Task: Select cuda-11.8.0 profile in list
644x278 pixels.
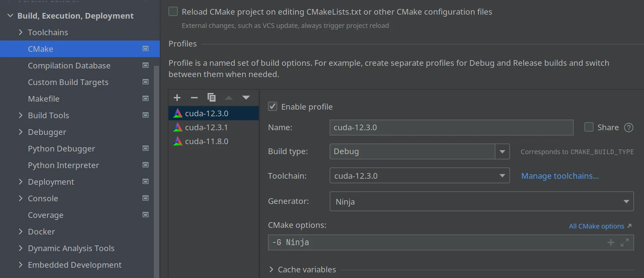Action: tap(214, 141)
